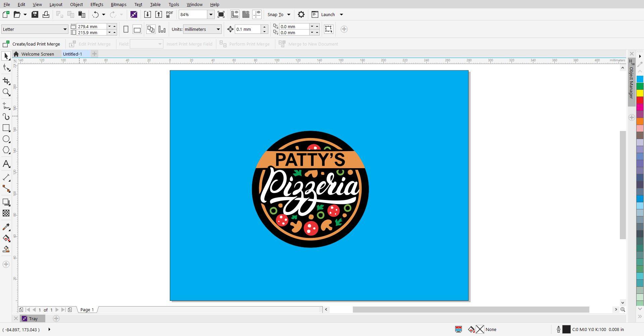Choose the Text tool
Image resolution: width=644 pixels, height=336 pixels.
click(6, 164)
